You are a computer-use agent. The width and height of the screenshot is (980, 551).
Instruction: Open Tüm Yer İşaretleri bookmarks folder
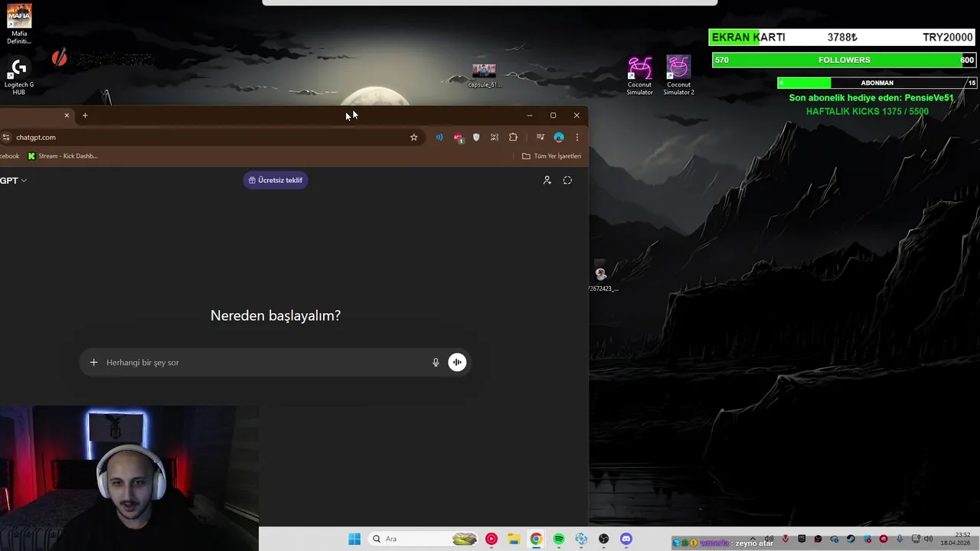[x=552, y=156]
